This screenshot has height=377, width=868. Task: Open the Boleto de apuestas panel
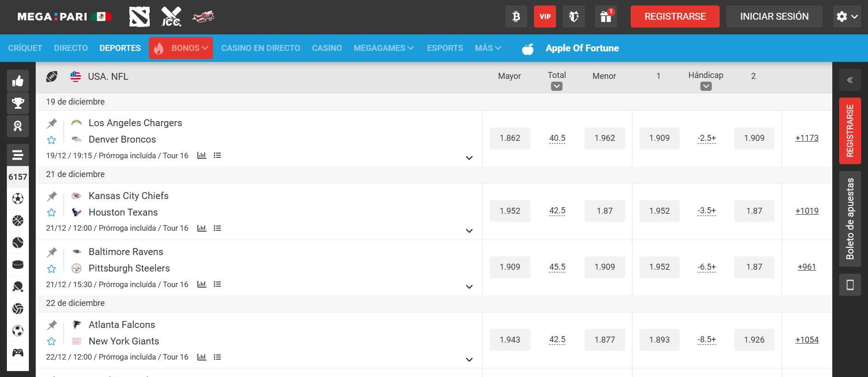pyautogui.click(x=850, y=219)
